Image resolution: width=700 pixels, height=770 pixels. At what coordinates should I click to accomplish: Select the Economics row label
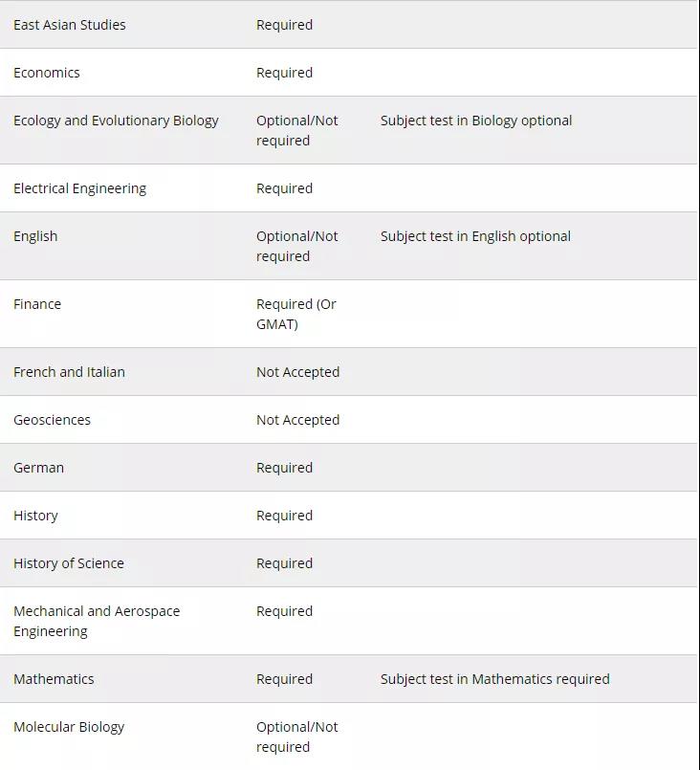[x=47, y=73]
